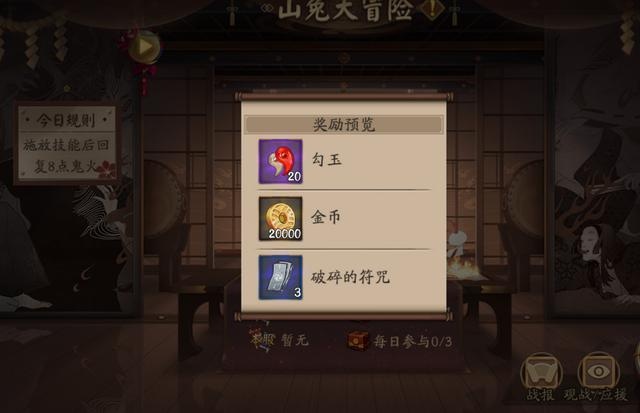Click the 奖励预览 header bar
The image size is (640, 413).
pos(344,124)
